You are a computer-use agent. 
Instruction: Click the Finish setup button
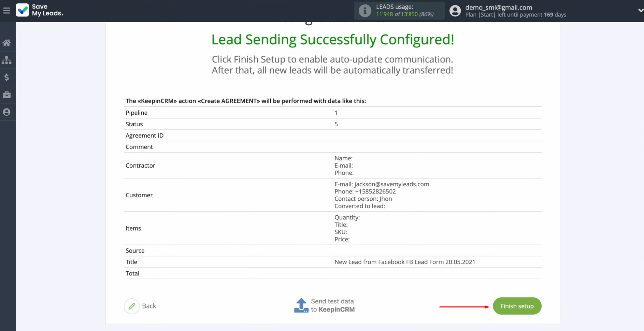(x=517, y=306)
